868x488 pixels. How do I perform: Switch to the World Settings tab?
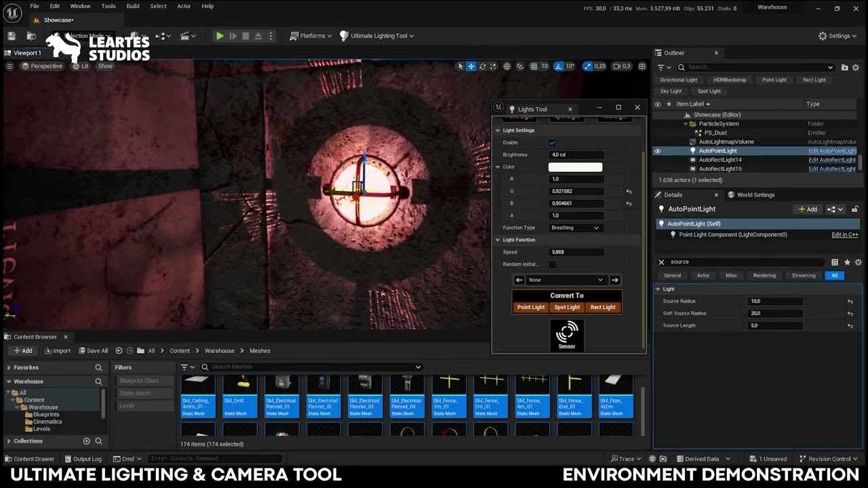tap(751, 195)
